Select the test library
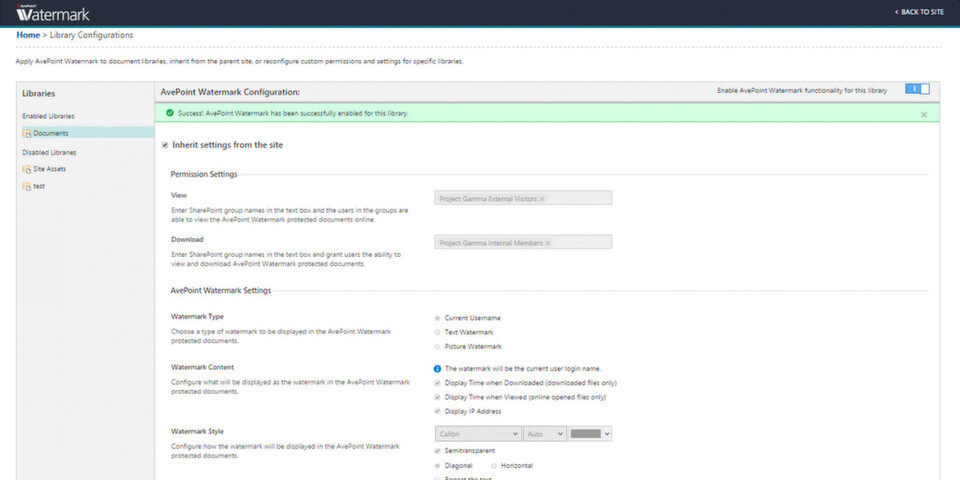Image resolution: width=960 pixels, height=480 pixels. click(39, 186)
